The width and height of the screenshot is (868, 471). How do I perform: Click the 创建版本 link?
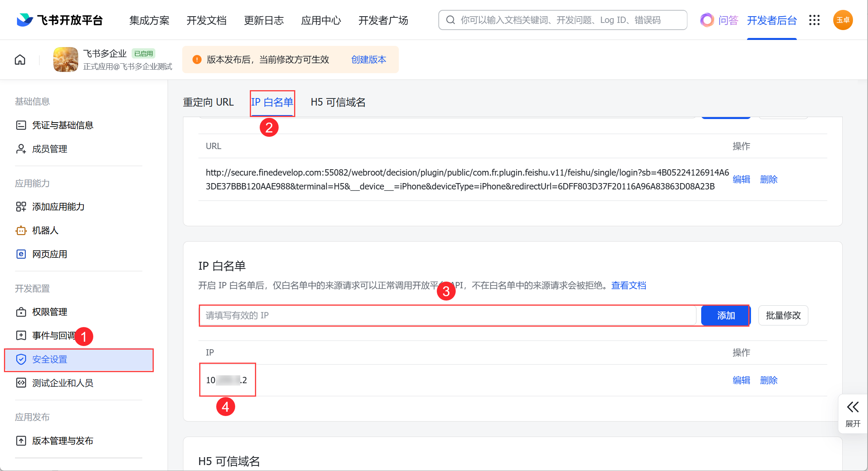(x=368, y=60)
